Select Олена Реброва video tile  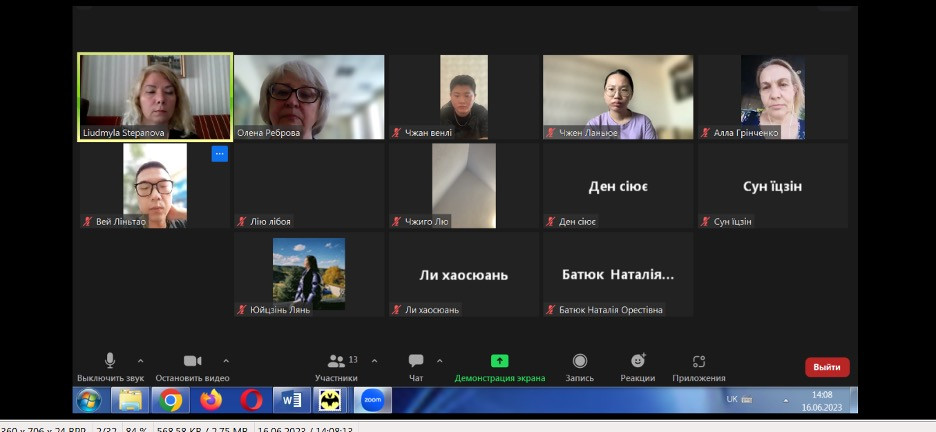(309, 97)
